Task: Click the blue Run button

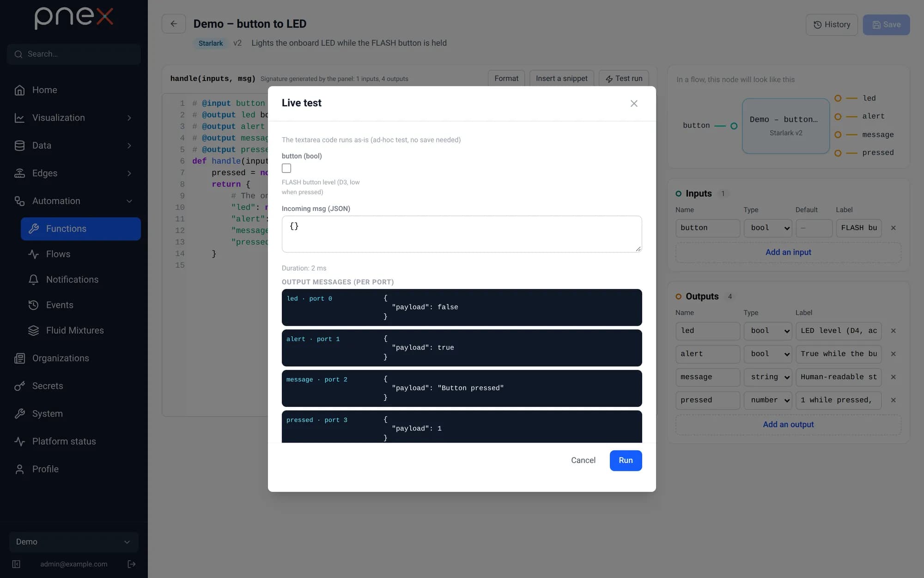Action: (x=626, y=461)
